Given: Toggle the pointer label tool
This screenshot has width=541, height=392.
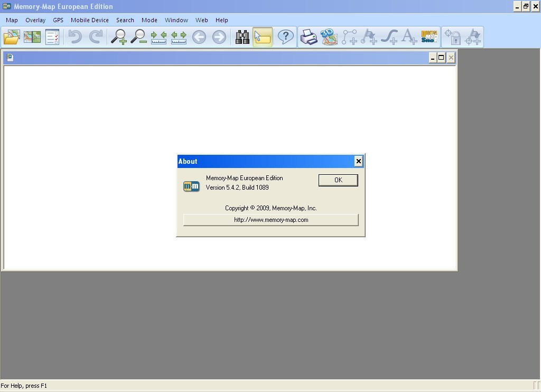Looking at the screenshot, I should 263,36.
